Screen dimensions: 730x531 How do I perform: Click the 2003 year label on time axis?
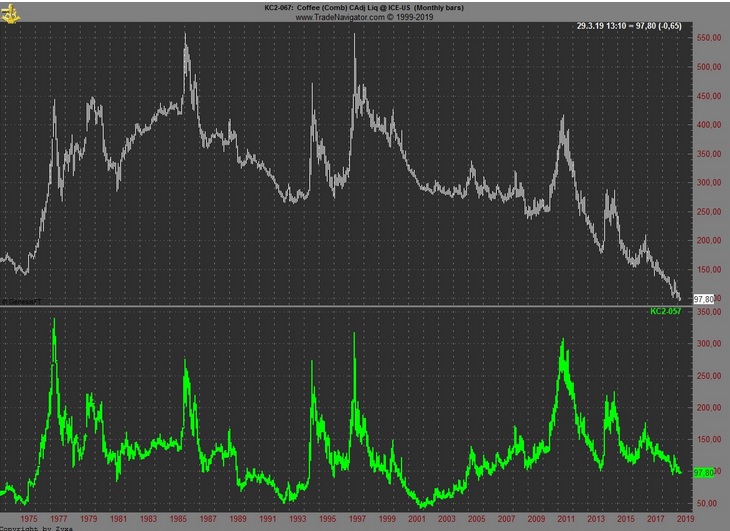[446, 519]
